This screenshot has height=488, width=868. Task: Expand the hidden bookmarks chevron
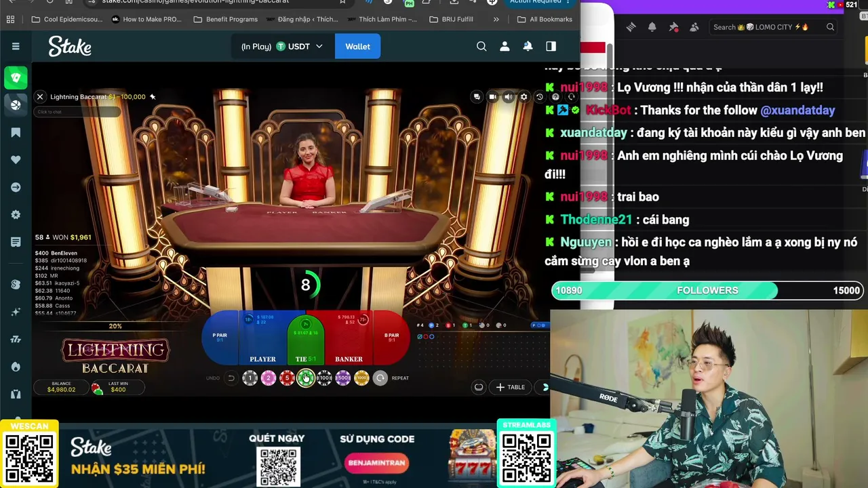pyautogui.click(x=496, y=19)
